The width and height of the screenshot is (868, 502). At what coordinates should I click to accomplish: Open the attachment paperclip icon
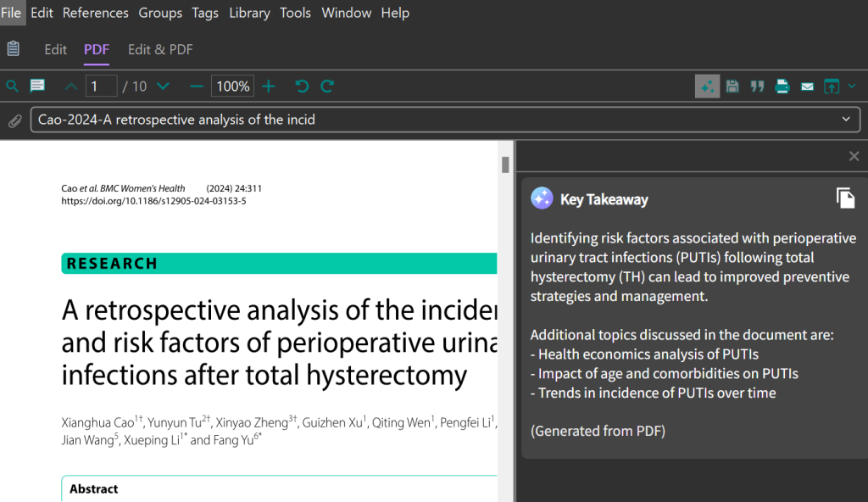(14, 120)
